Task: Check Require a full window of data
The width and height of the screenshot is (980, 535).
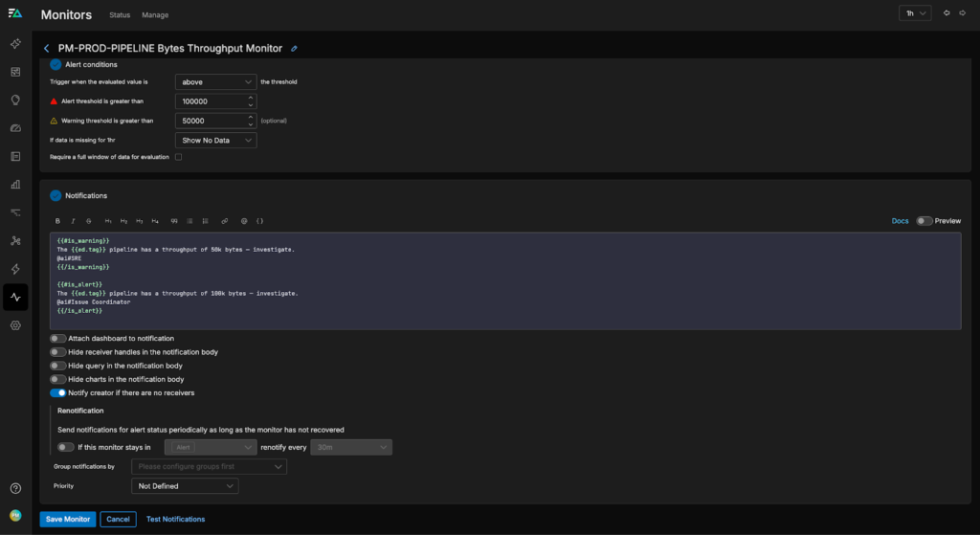Action: click(x=179, y=157)
